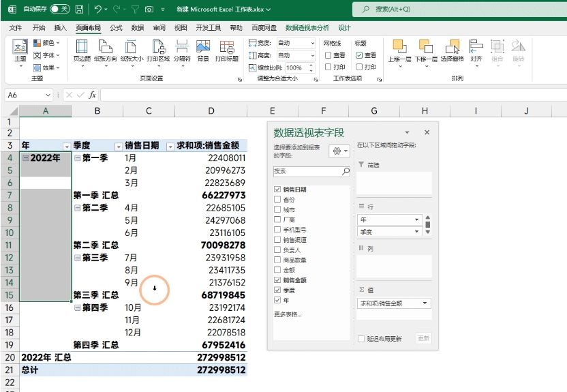Toggle Gridlines View (查看) checkbox
Viewport: 567px width, 392px height.
pos(328,55)
